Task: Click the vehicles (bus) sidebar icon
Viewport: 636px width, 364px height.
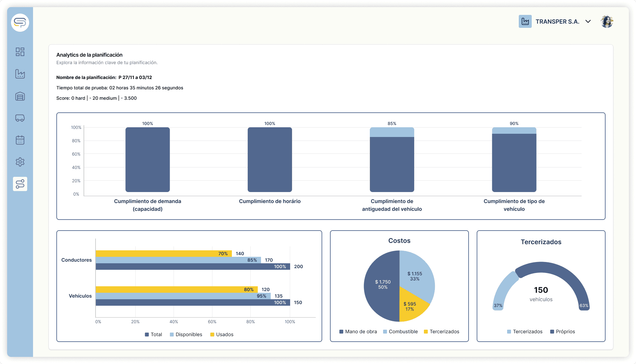Action: pos(20,118)
